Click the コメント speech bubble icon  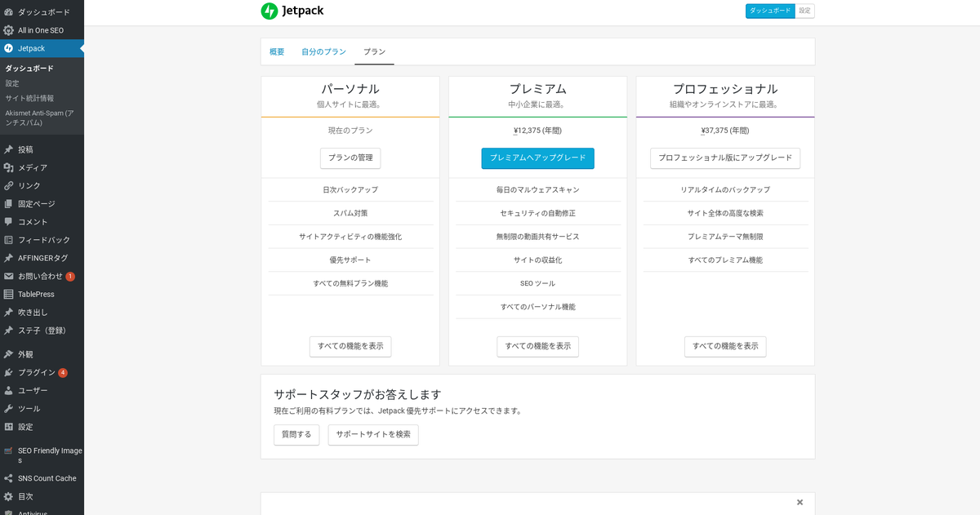[x=9, y=222]
